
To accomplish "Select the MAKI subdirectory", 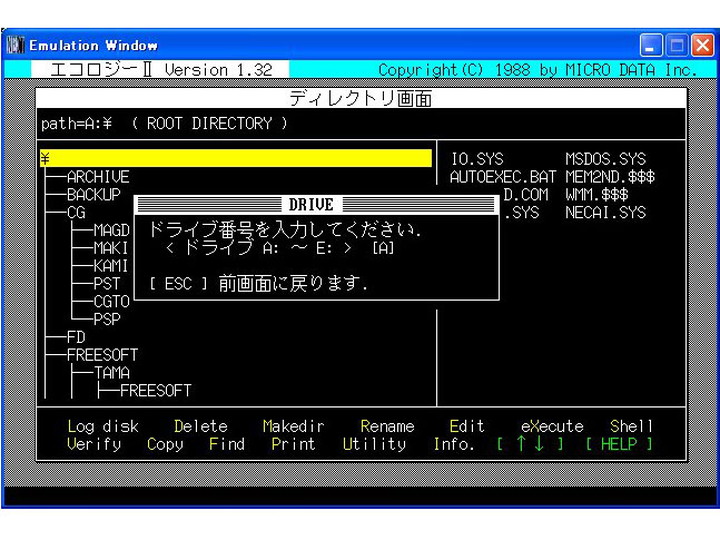I will click(x=111, y=248).
